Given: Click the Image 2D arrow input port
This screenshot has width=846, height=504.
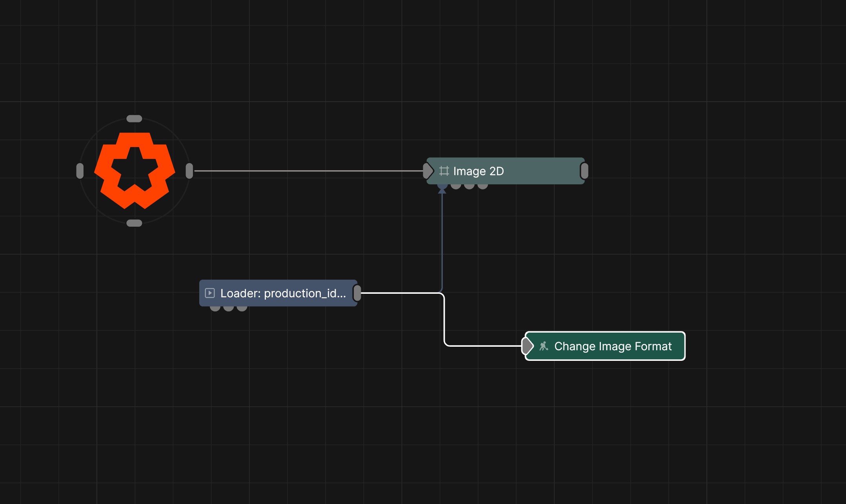Looking at the screenshot, I should tap(428, 171).
